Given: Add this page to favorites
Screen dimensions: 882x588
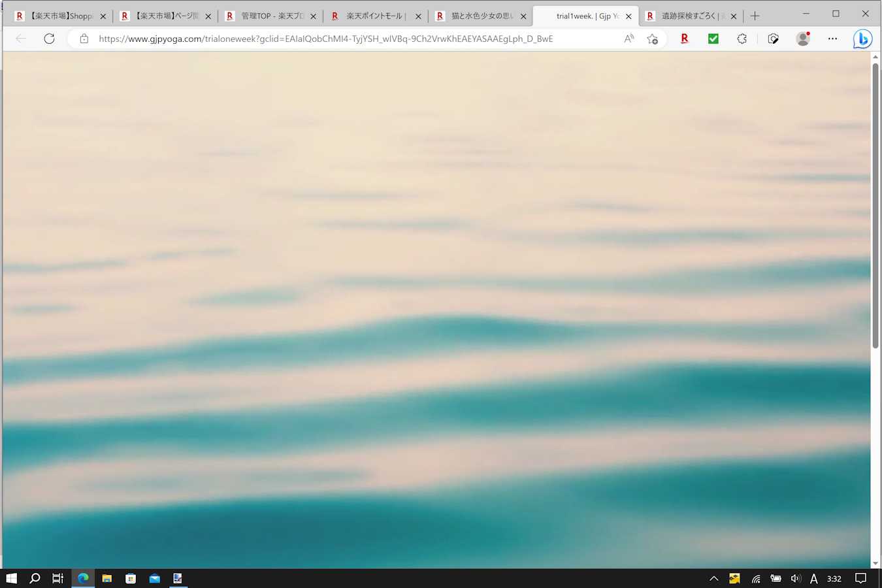Looking at the screenshot, I should [x=652, y=39].
